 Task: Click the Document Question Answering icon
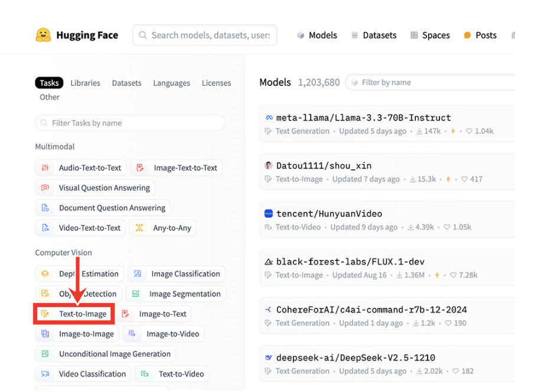click(x=45, y=208)
